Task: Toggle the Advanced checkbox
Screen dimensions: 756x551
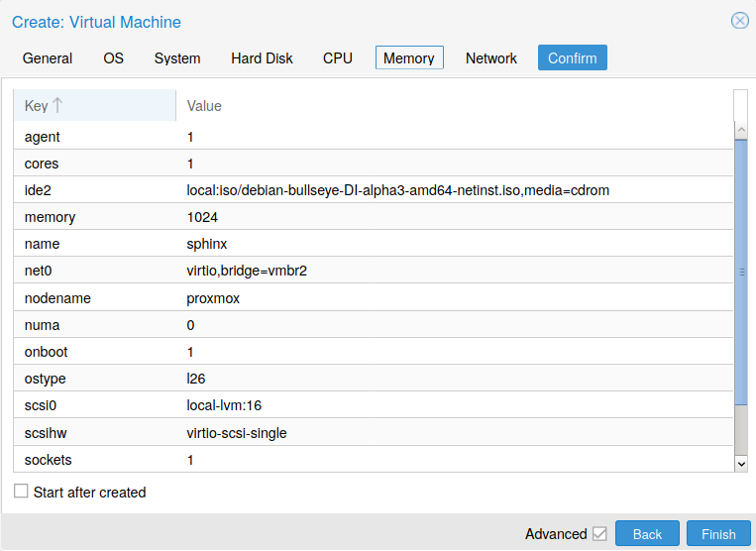Action: click(599, 534)
